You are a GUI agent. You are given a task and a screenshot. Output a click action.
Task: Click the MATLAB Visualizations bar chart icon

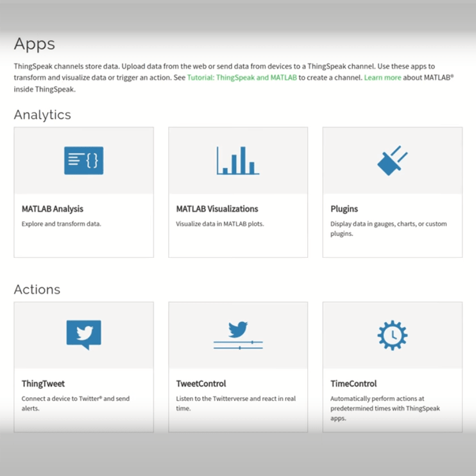pyautogui.click(x=238, y=160)
